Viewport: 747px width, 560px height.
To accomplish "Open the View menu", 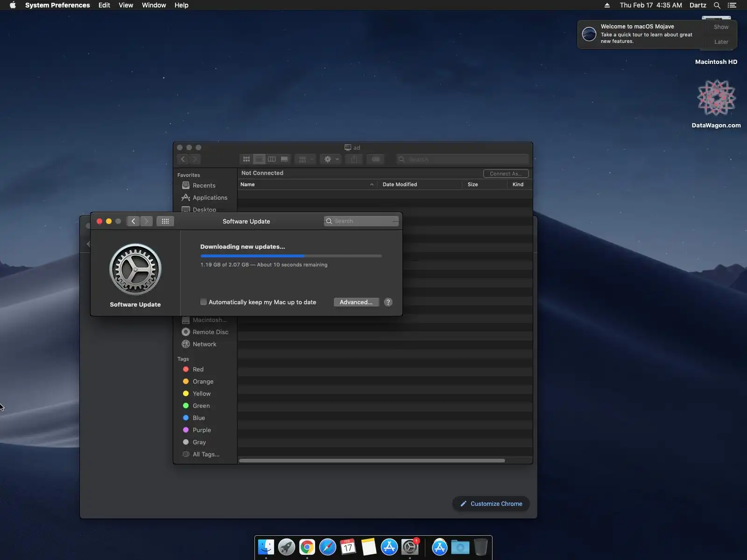I will 126,5.
